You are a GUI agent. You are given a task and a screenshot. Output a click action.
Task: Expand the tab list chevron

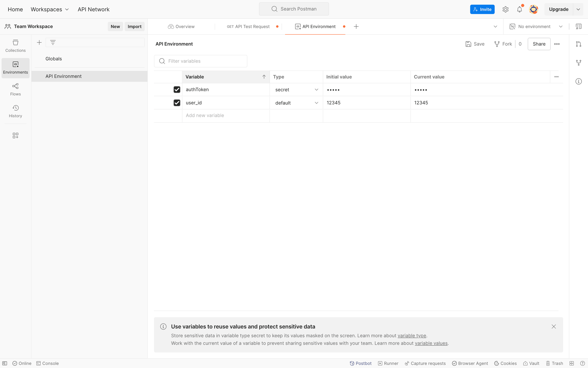[495, 26]
